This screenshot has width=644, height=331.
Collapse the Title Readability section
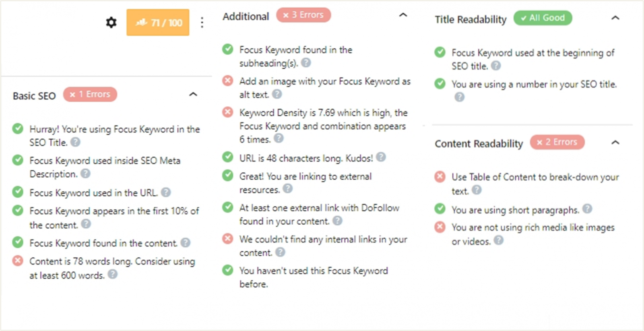point(615,18)
